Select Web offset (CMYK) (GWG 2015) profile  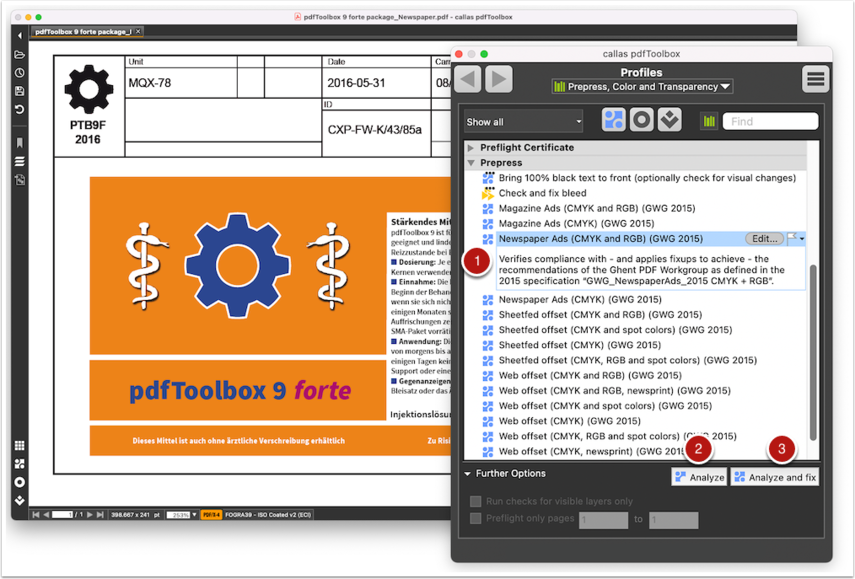570,421
